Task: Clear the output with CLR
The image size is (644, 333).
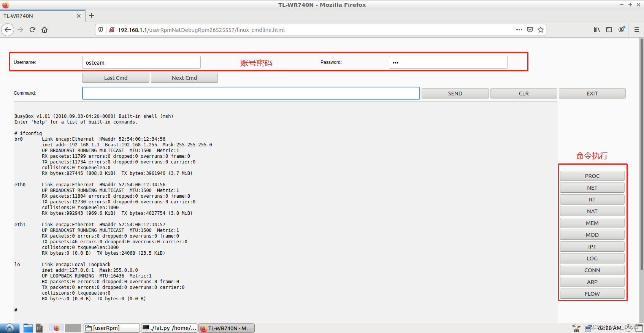Action: coord(524,94)
